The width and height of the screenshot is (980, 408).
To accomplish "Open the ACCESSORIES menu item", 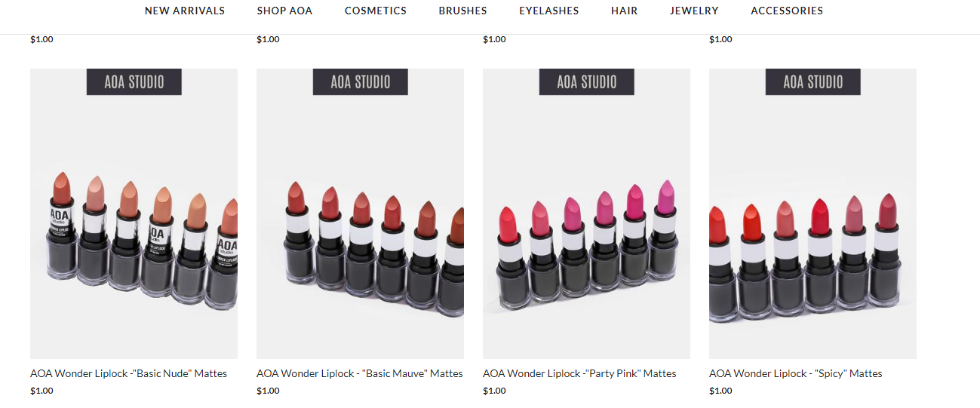I will [787, 11].
